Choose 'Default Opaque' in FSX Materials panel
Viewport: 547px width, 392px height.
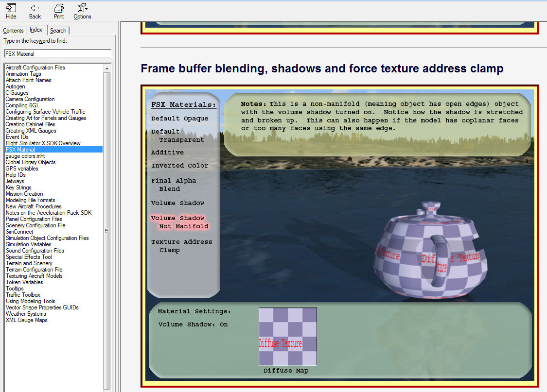179,119
